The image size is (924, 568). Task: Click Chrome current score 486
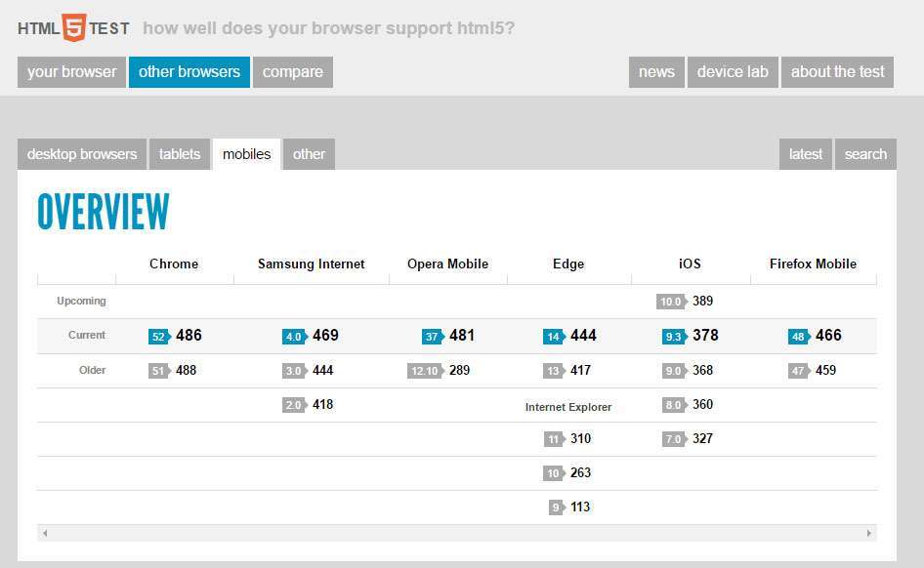tap(189, 336)
